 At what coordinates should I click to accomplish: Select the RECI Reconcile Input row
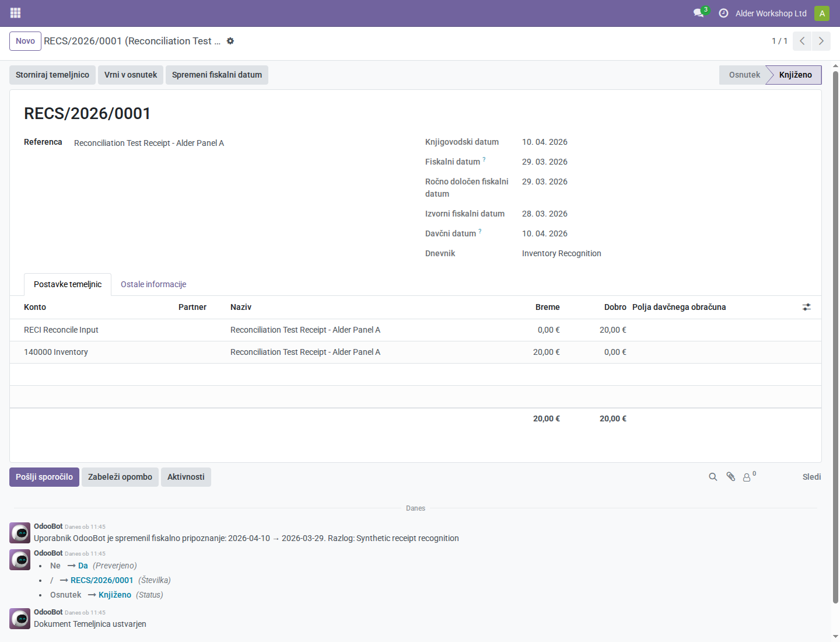415,330
